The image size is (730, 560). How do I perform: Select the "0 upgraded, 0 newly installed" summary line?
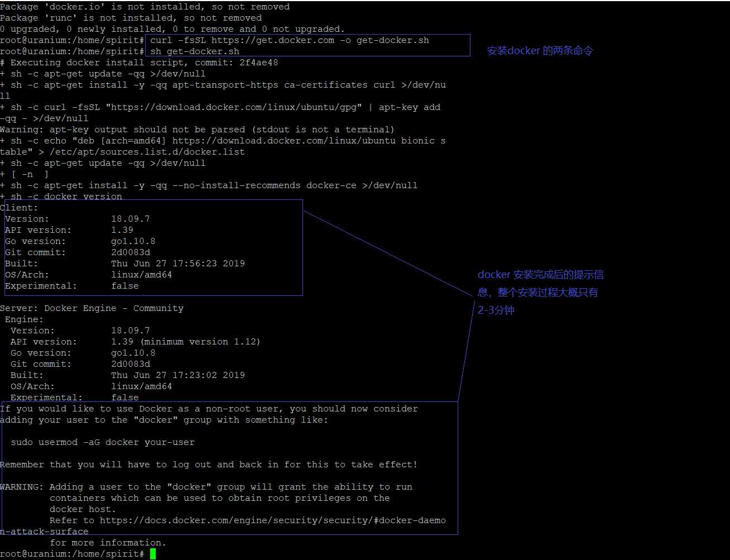coord(172,29)
